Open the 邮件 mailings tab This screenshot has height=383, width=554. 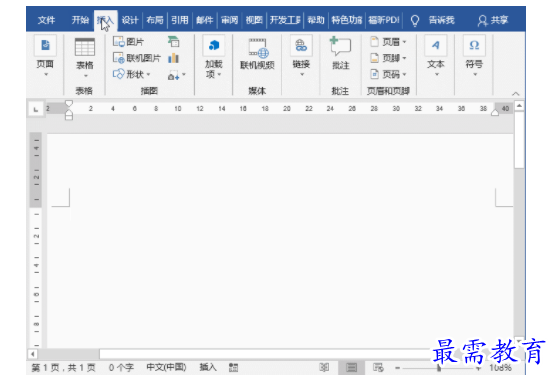coord(205,20)
